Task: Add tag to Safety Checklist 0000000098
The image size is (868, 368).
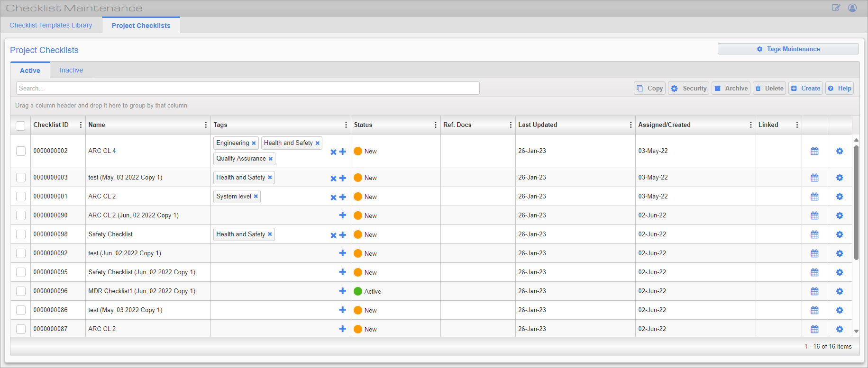Action: tap(343, 235)
